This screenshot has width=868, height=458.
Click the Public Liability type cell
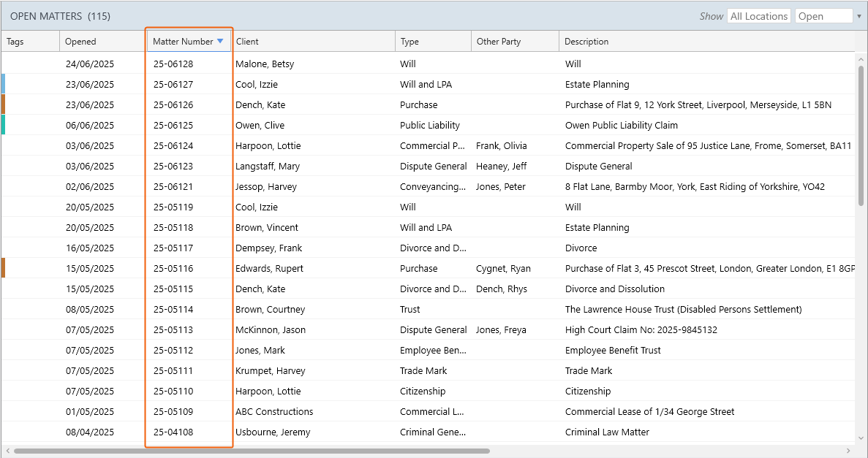click(x=429, y=125)
